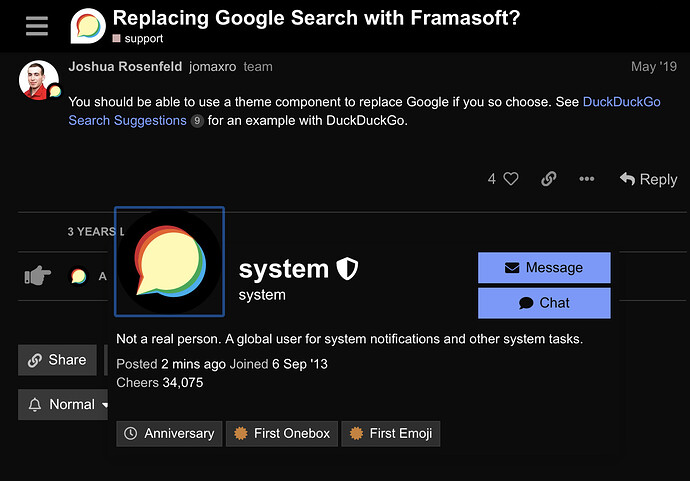690x481 pixels.
Task: Send a Message to system
Action: pyautogui.click(x=544, y=268)
